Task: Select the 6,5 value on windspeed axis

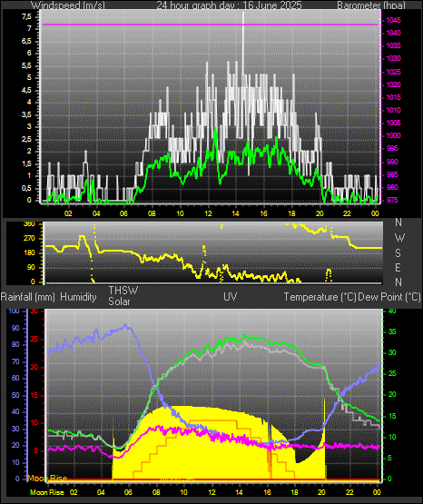Action: (x=26, y=41)
